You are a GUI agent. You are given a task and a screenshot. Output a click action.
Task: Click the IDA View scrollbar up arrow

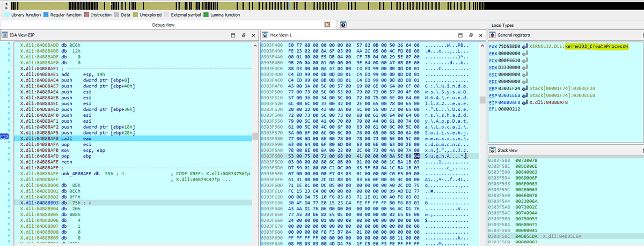pyautogui.click(x=254, y=45)
